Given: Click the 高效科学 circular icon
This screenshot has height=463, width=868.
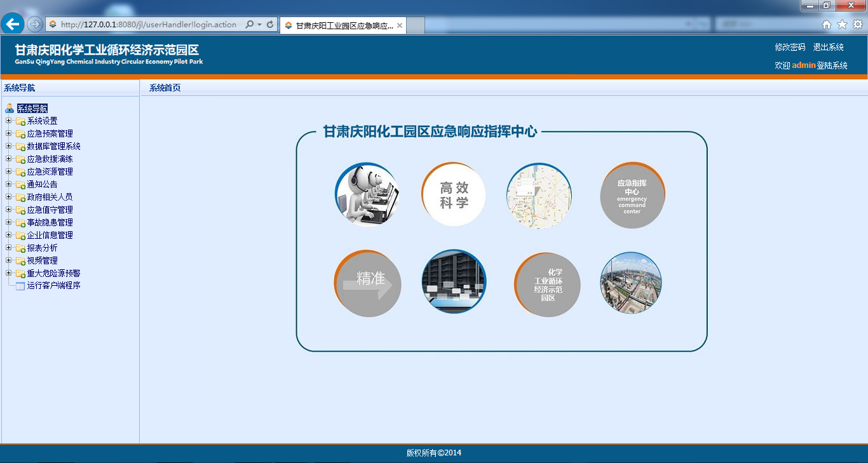Looking at the screenshot, I should (454, 194).
